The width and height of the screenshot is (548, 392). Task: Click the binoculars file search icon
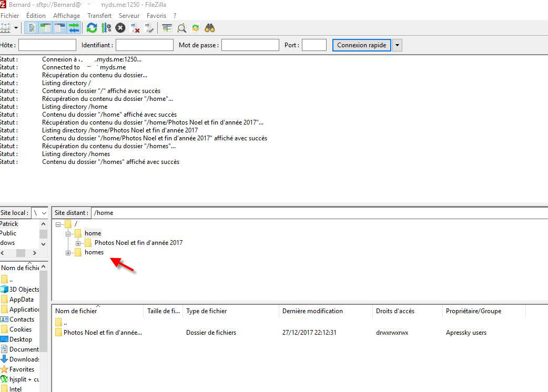coord(210,28)
